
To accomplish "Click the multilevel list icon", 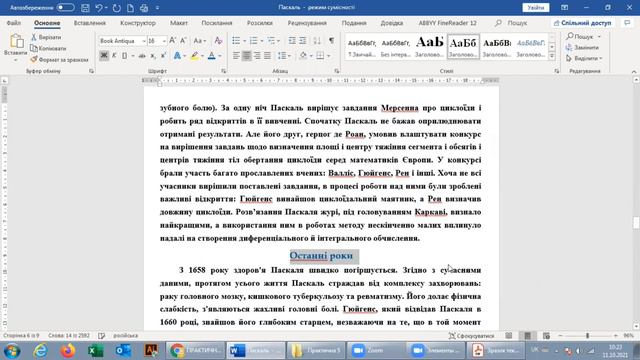I will coord(271,40).
